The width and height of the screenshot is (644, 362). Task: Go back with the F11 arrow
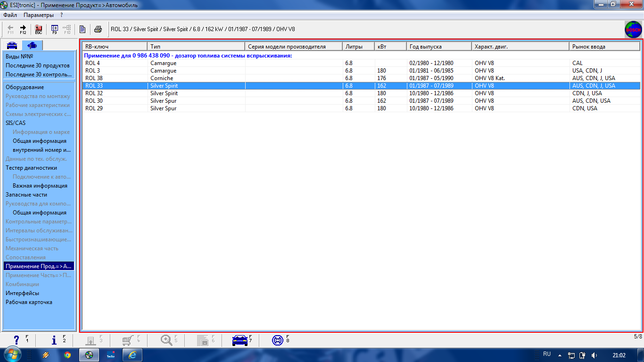[x=10, y=29]
